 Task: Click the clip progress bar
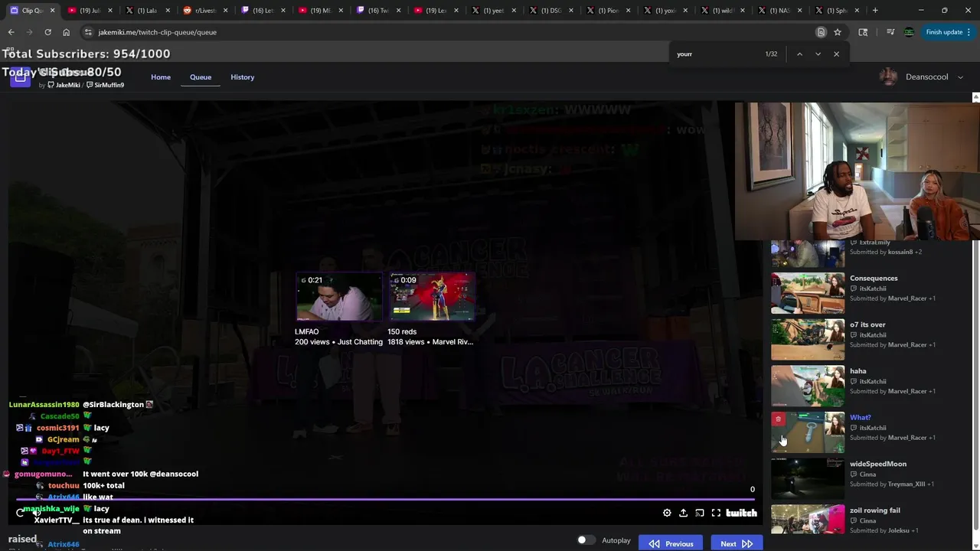point(387,500)
